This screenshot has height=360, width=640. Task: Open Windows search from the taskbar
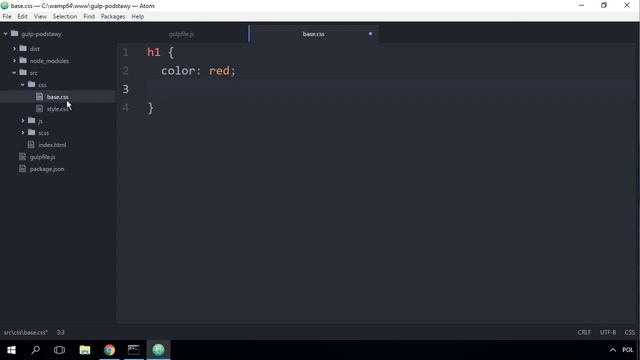coord(36,350)
